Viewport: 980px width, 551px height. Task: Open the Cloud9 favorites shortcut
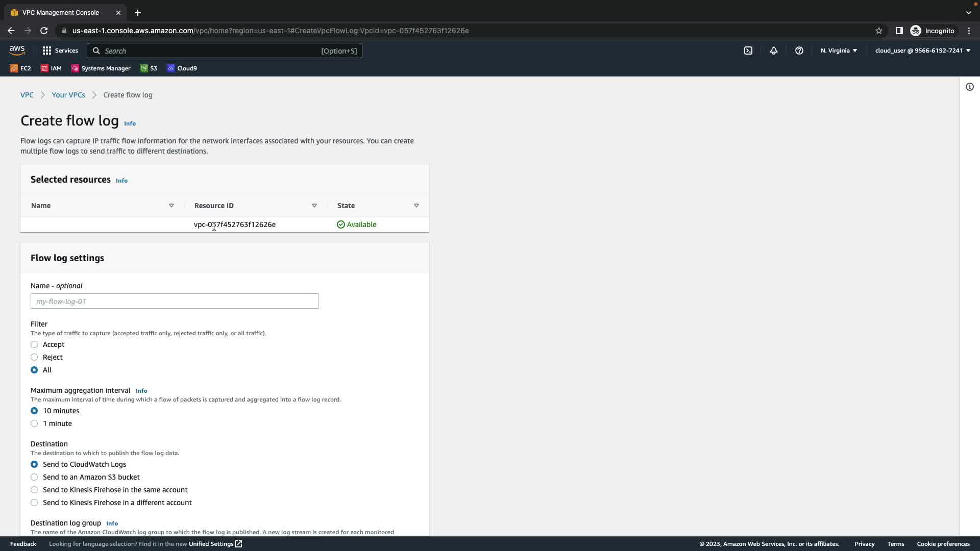[x=182, y=68]
